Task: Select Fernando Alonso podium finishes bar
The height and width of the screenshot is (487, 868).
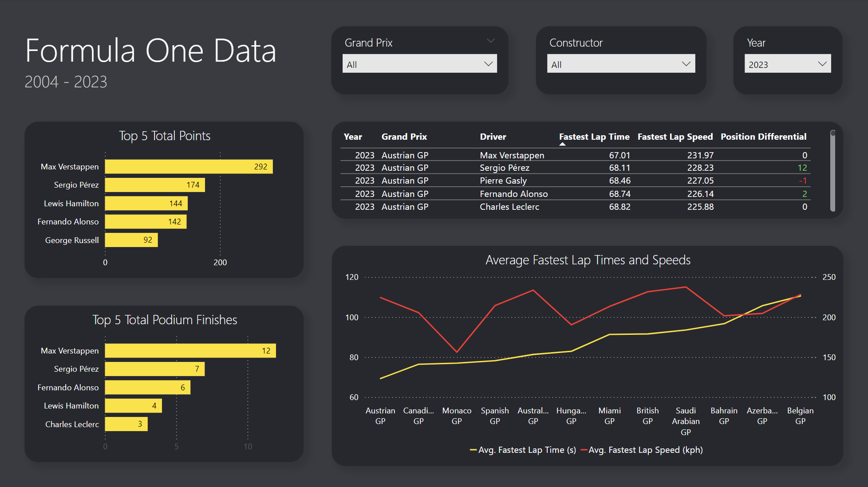Action: pos(147,387)
